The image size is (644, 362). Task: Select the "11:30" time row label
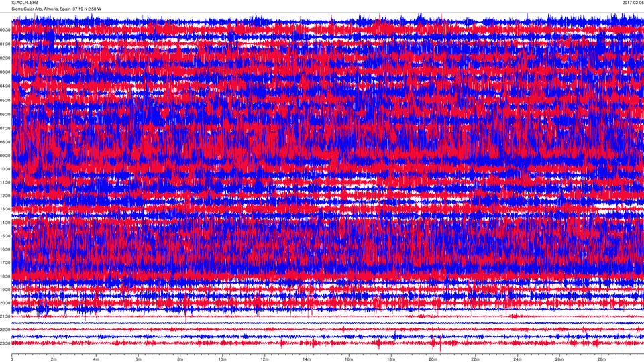click(x=5, y=182)
